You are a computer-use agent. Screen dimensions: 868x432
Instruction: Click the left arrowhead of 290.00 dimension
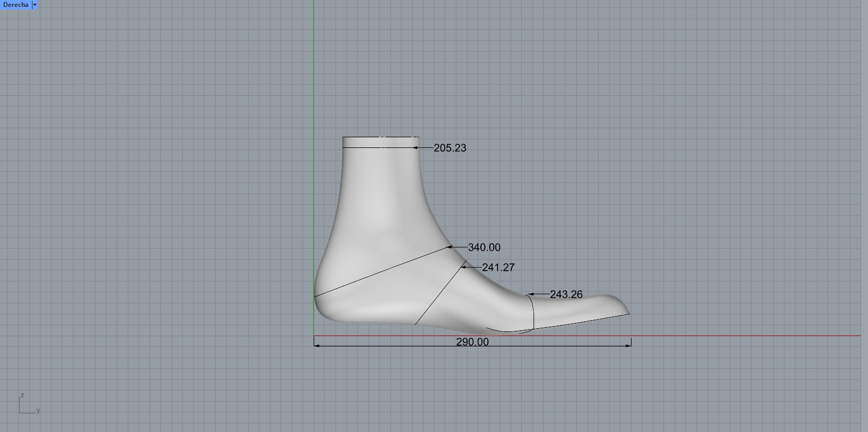pos(317,345)
